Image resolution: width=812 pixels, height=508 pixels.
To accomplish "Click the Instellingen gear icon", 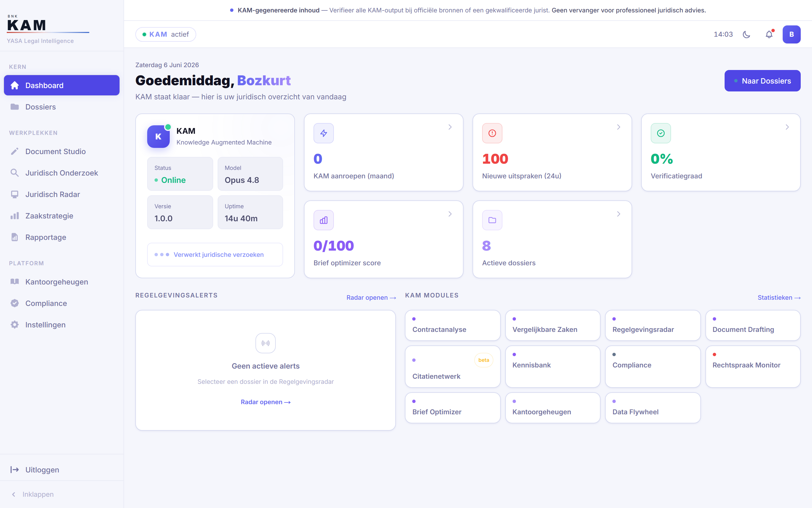I will coord(14,325).
